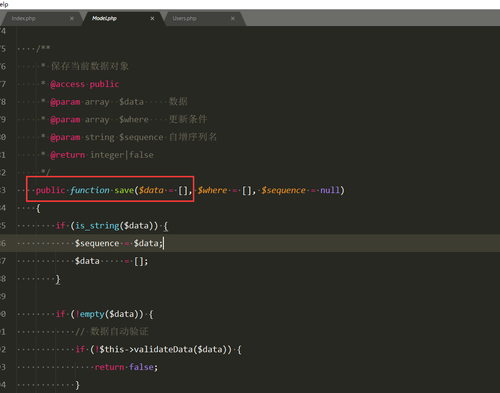The width and height of the screenshot is (500, 393).
Task: Click the 'save' function name
Action: [124, 190]
